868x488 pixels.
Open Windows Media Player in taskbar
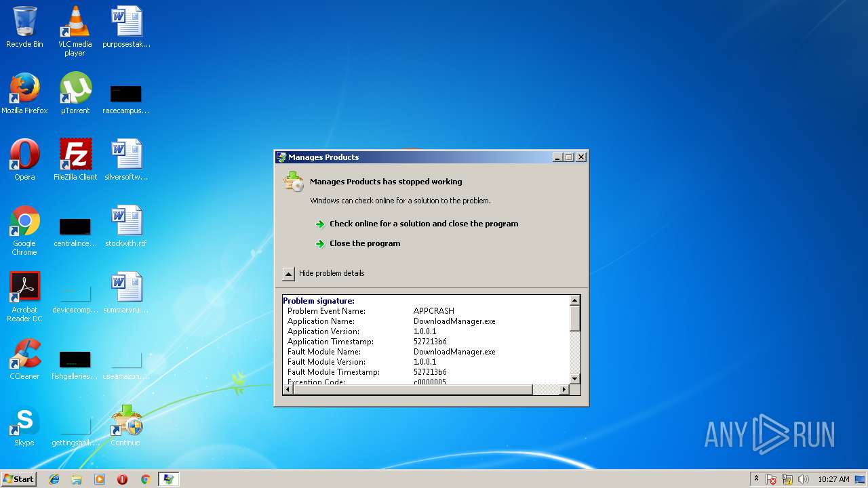[100, 479]
